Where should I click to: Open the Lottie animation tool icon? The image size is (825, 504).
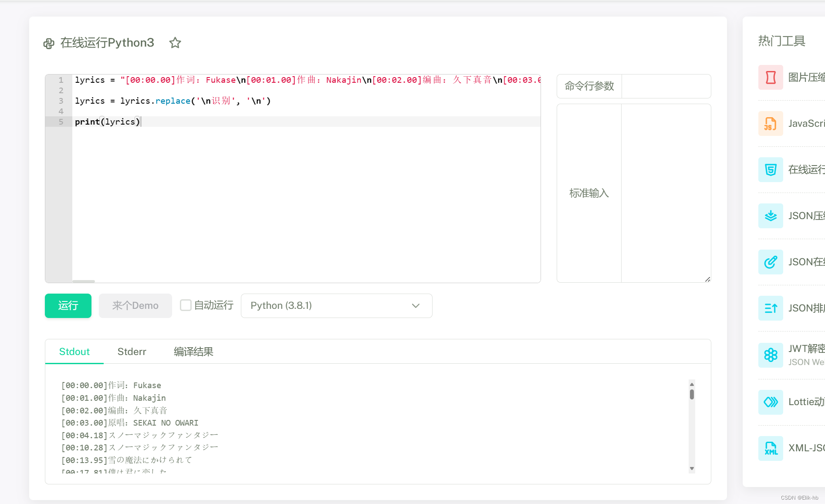pyautogui.click(x=771, y=402)
